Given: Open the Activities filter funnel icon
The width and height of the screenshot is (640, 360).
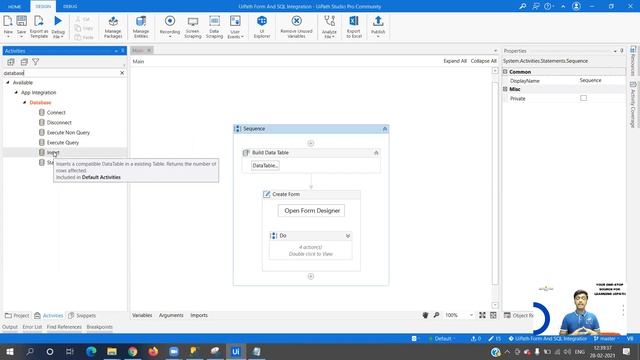Looking at the screenshot, I should click(36, 62).
